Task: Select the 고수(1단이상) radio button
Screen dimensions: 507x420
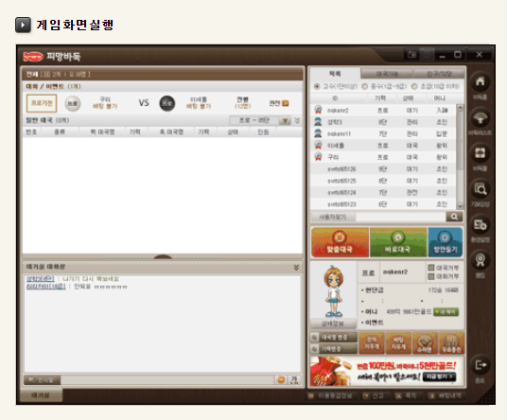Action: point(317,86)
